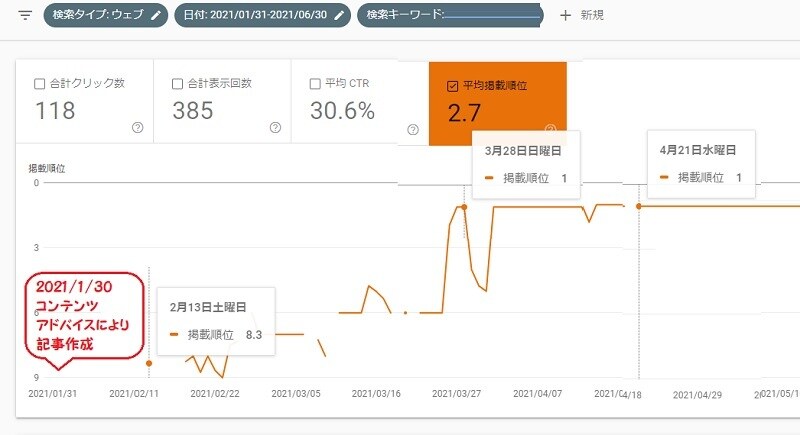Edit the 検索タイプ: ウェブ filter pencil
This screenshot has width=800, height=435.
156,15
